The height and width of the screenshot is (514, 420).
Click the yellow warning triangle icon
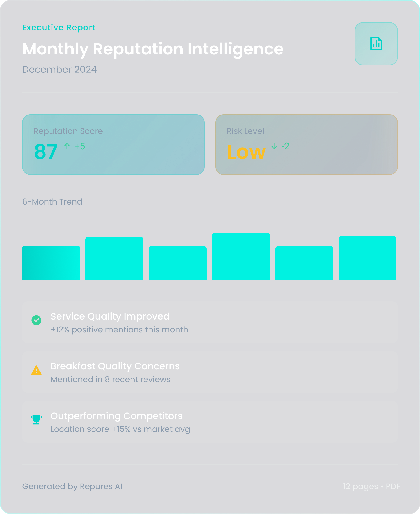pos(36,370)
